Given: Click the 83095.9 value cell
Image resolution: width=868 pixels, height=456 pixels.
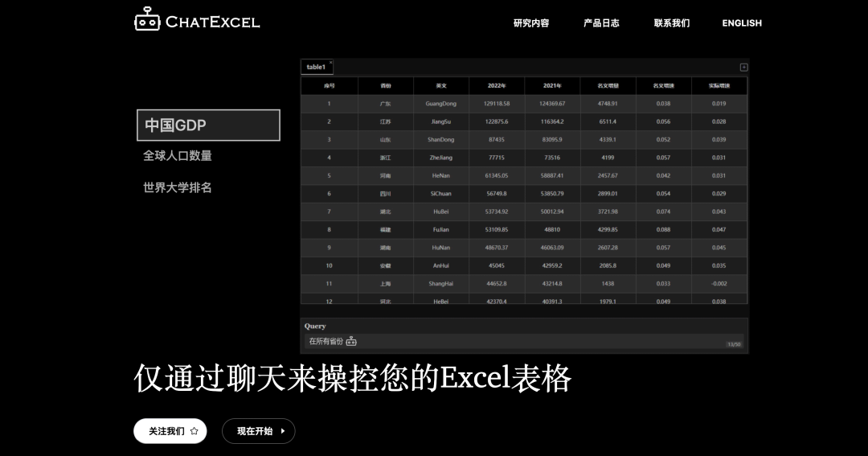Looking at the screenshot, I should click(x=552, y=140).
